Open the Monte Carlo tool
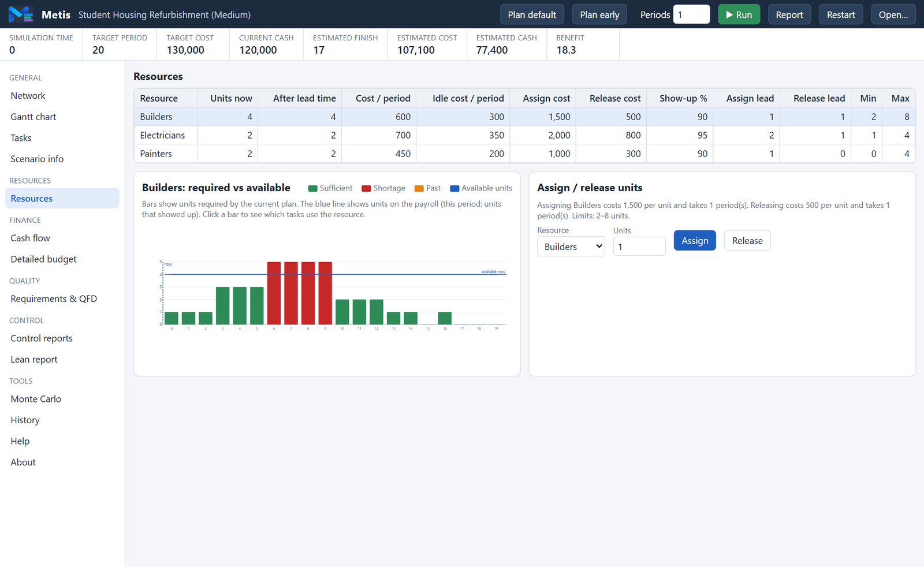The width and height of the screenshot is (924, 567). pos(62,399)
